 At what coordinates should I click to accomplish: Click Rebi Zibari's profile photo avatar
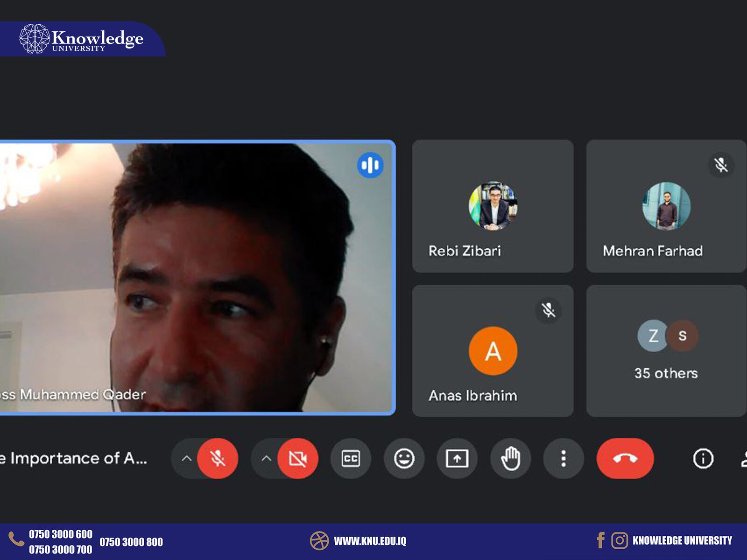point(493,206)
